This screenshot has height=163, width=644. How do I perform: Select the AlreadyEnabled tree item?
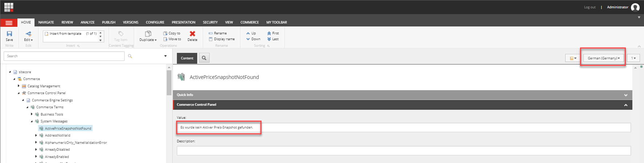[57, 157]
